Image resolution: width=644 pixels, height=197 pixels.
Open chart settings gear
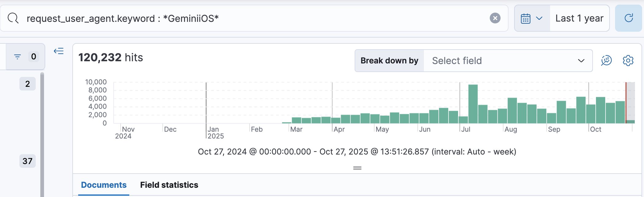point(628,61)
